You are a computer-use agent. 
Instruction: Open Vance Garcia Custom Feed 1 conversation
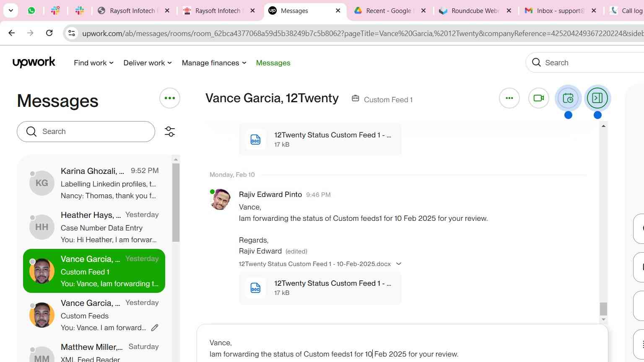click(x=94, y=271)
